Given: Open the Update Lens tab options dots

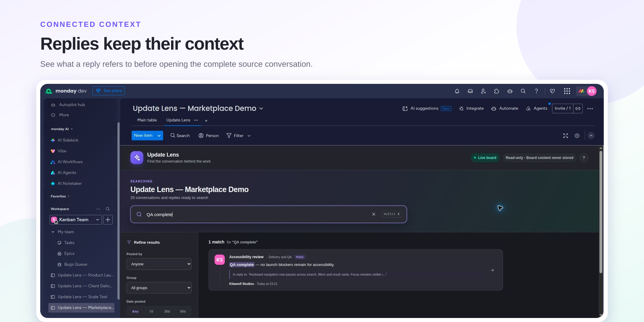Looking at the screenshot, I should tap(196, 120).
